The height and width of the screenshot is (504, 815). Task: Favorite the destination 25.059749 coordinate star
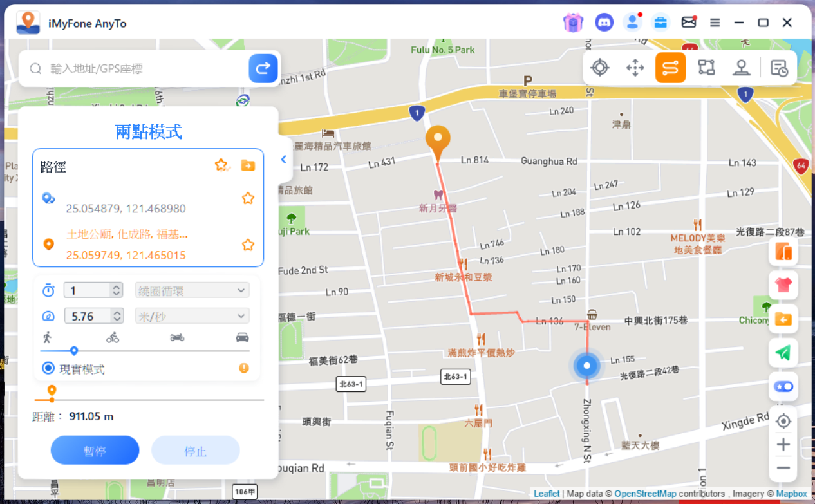tap(248, 245)
